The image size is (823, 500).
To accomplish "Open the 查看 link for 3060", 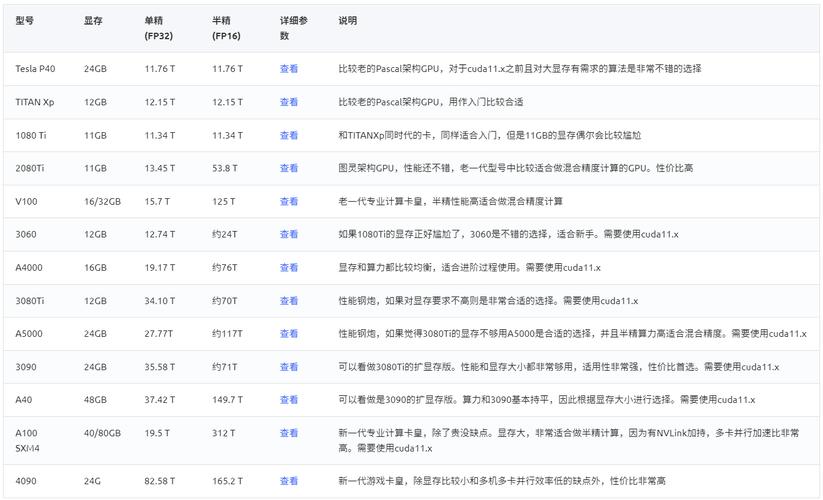I will tap(289, 235).
